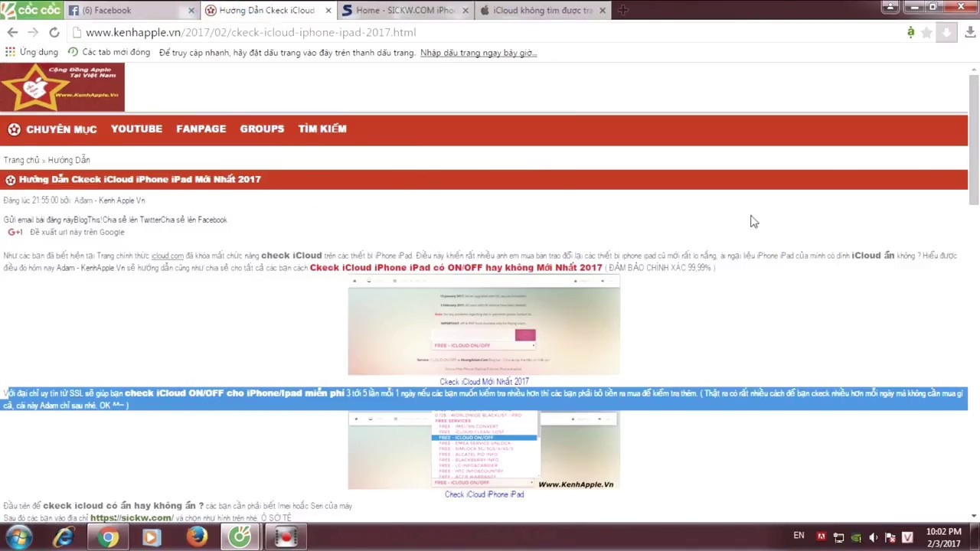Click Gửi email bài đăng này link
Image resolution: width=980 pixels, height=551 pixels.
click(x=38, y=220)
